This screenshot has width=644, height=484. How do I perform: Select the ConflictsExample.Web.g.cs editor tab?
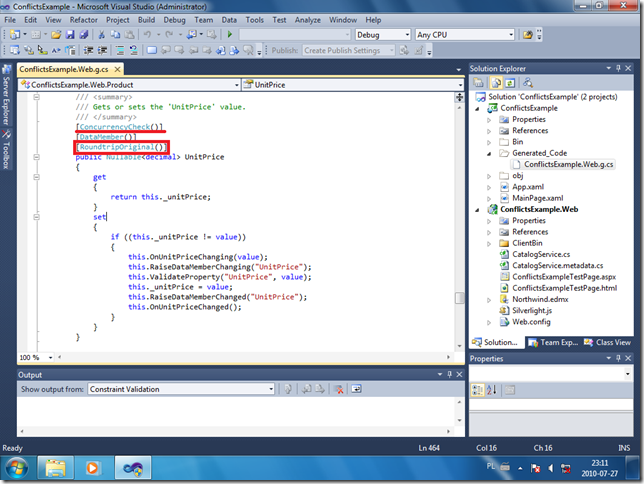click(x=64, y=69)
